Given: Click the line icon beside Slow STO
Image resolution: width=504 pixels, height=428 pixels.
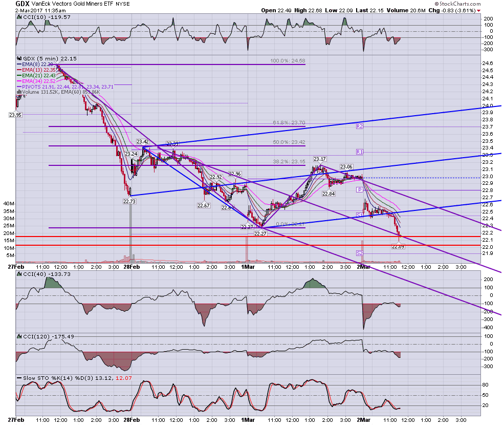Looking at the screenshot, I should [x=19, y=378].
